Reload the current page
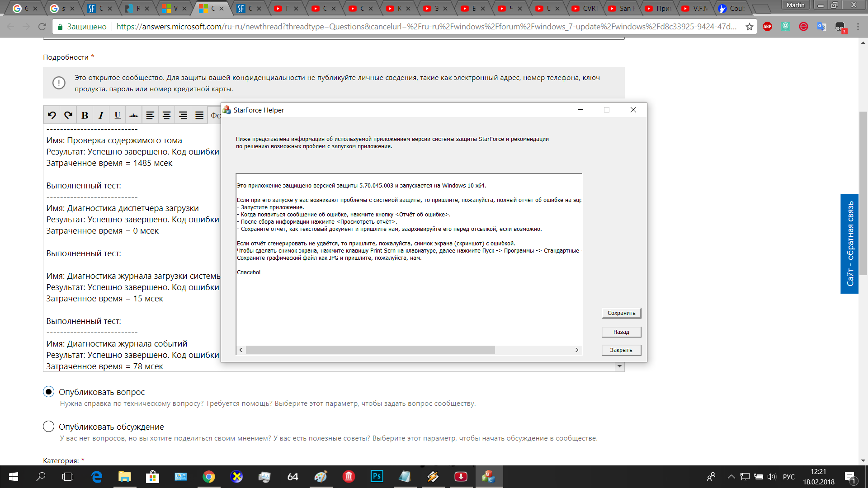868x488 pixels. pyautogui.click(x=42, y=27)
